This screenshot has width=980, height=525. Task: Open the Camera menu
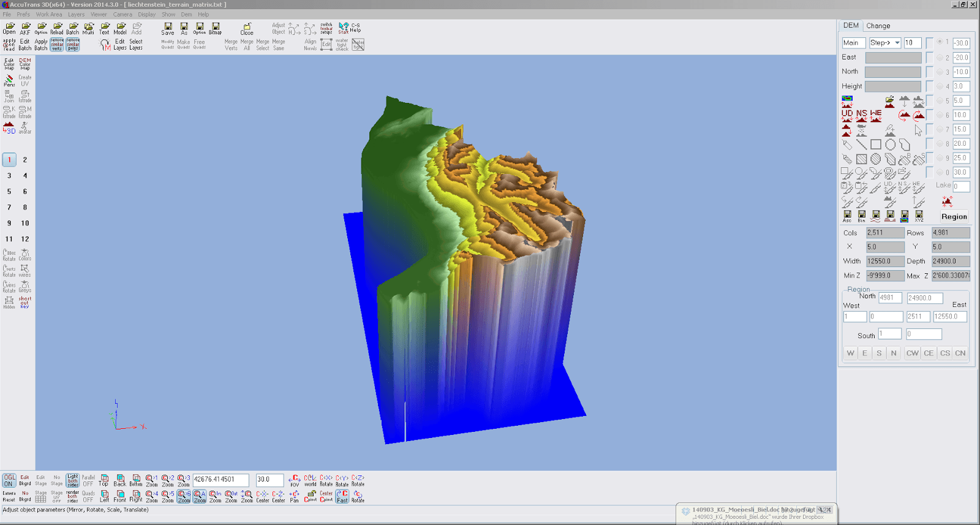pos(123,14)
